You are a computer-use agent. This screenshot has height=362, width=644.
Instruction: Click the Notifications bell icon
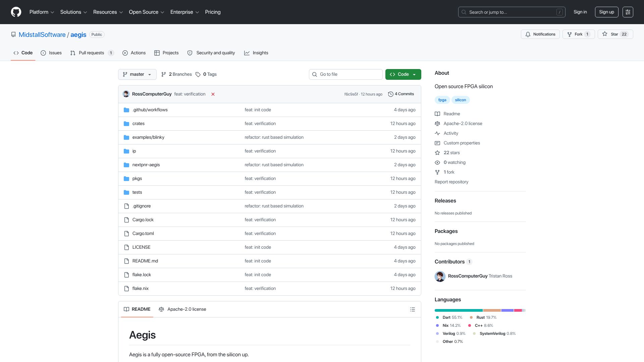[x=528, y=34]
